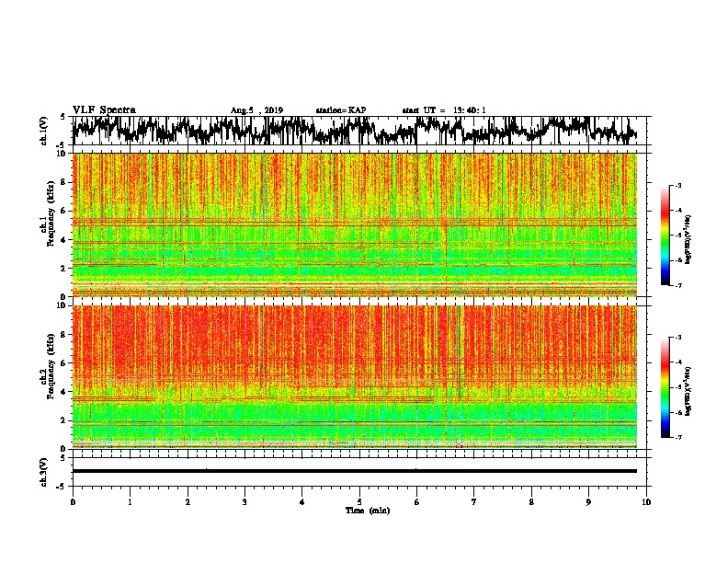Click the "8" frequency tick of the ch.1 spectrogram
The image size is (728, 563).
64,182
